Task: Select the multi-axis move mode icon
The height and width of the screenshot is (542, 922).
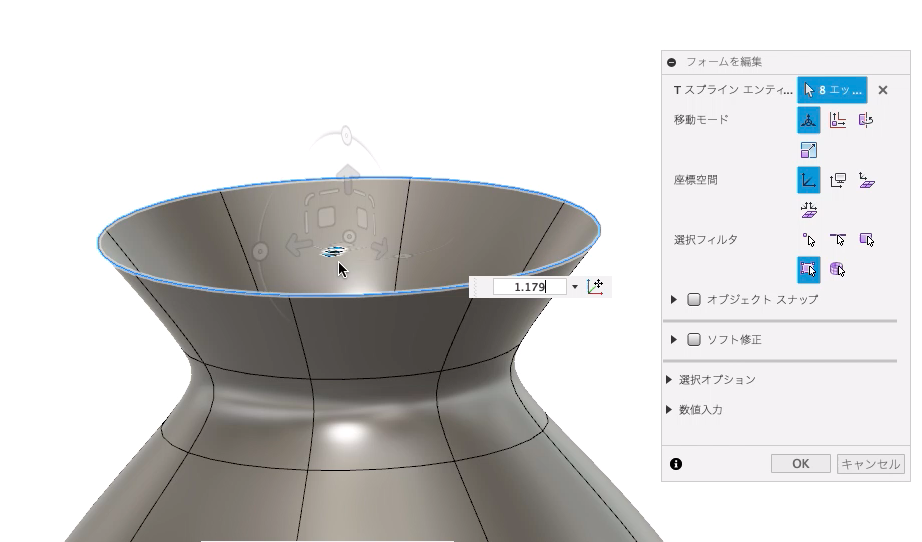Action: pos(809,120)
